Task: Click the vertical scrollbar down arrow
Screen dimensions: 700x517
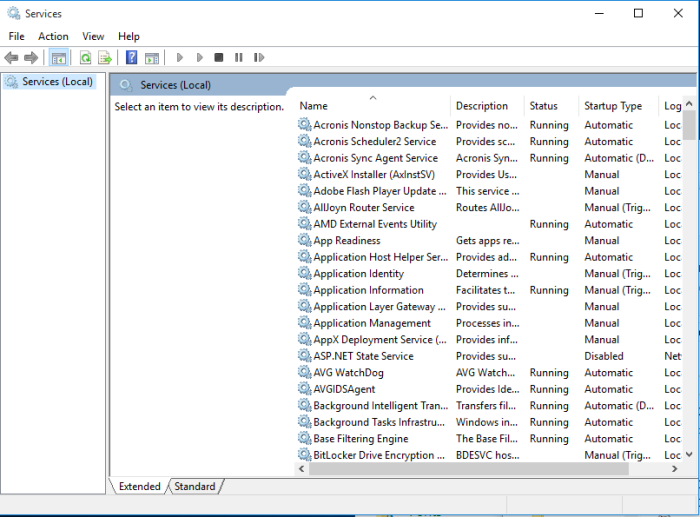Action: point(689,454)
